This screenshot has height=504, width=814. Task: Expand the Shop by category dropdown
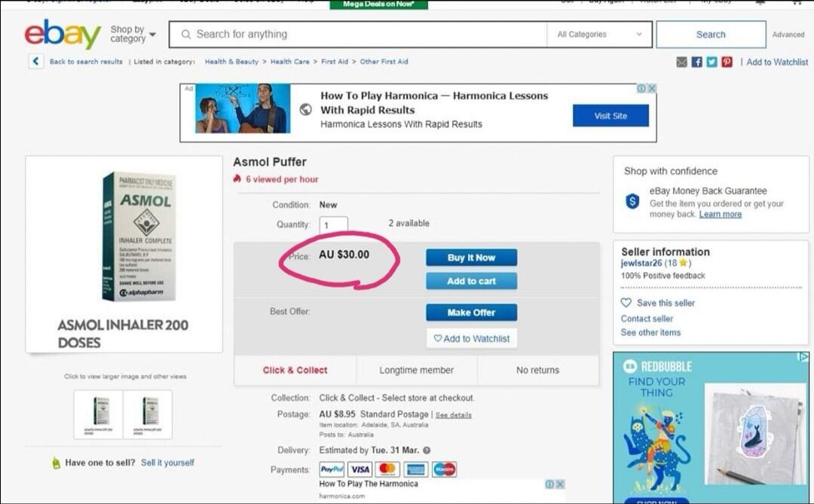pos(133,35)
